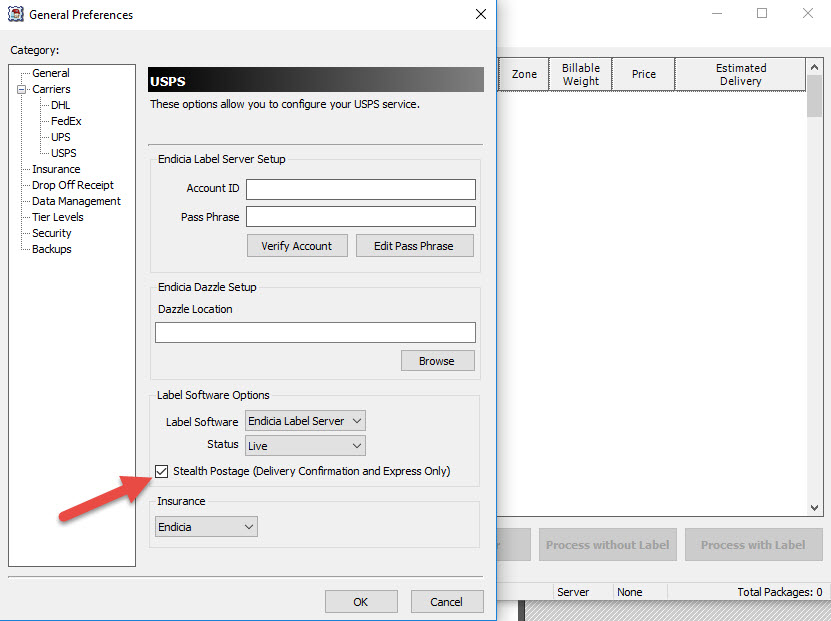This screenshot has height=621, width=831.
Task: Close the main window behind the dialog
Action: coord(808,13)
